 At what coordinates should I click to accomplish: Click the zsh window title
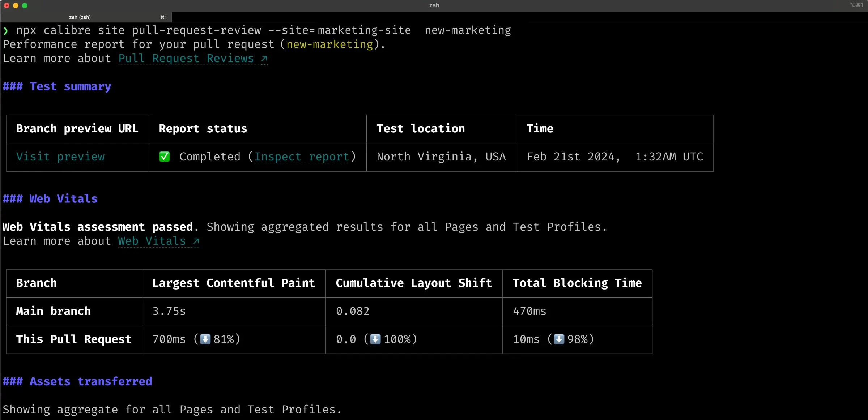pos(434,5)
